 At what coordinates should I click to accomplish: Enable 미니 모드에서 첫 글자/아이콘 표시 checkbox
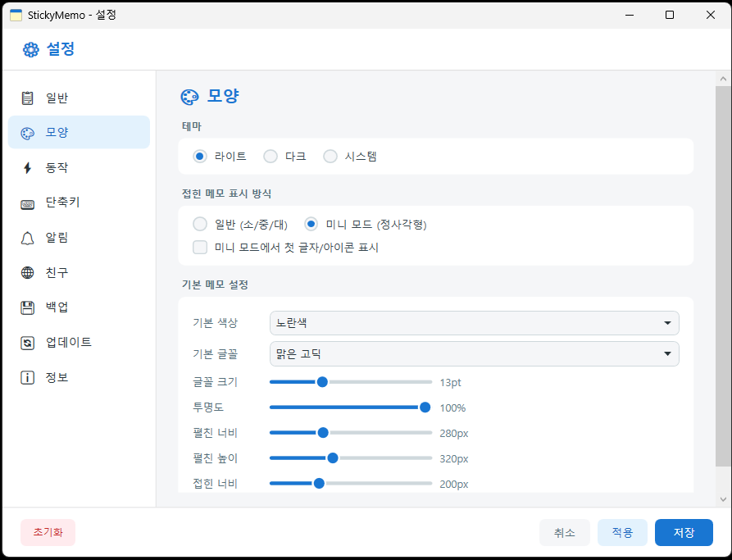pos(200,248)
